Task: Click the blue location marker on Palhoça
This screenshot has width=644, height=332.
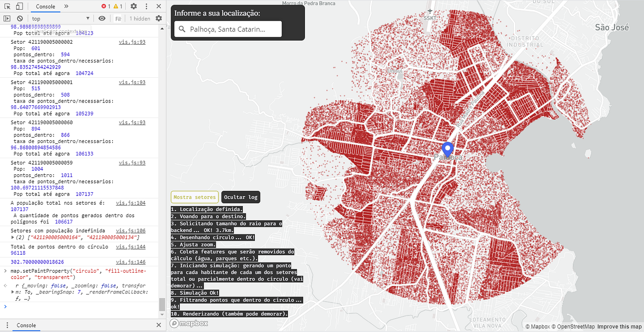Action: coord(447,150)
